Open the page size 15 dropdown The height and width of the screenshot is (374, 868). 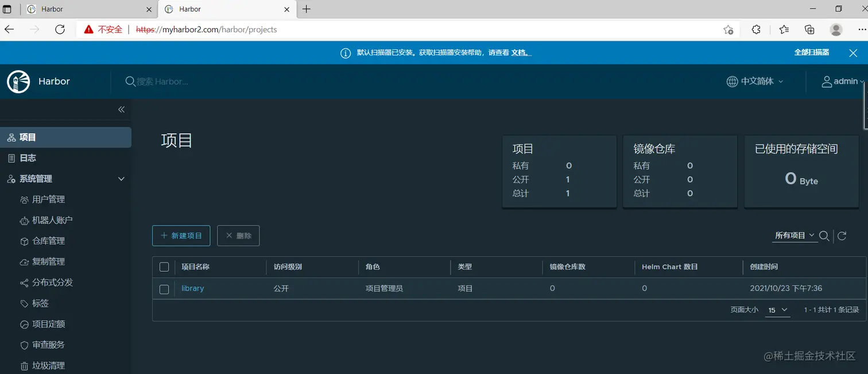tap(778, 310)
